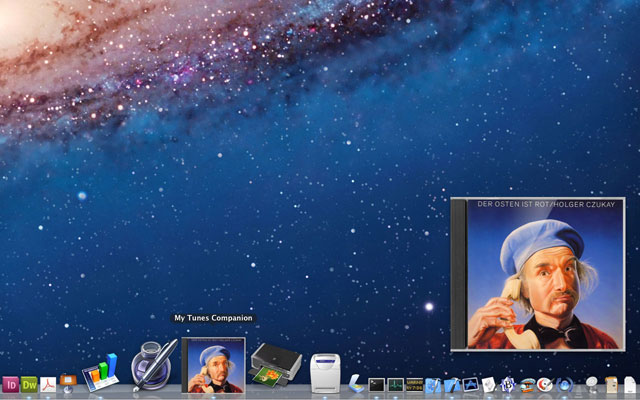The width and height of the screenshot is (640, 400).
Task: Open the white script document icon in Dock
Action: (x=489, y=384)
